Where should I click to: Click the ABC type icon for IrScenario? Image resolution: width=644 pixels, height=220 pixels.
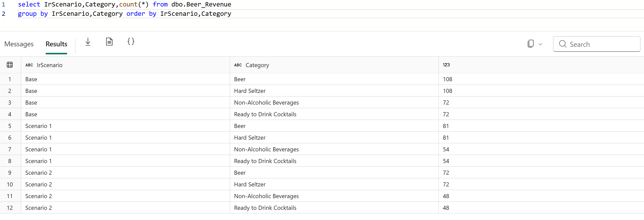click(x=29, y=65)
